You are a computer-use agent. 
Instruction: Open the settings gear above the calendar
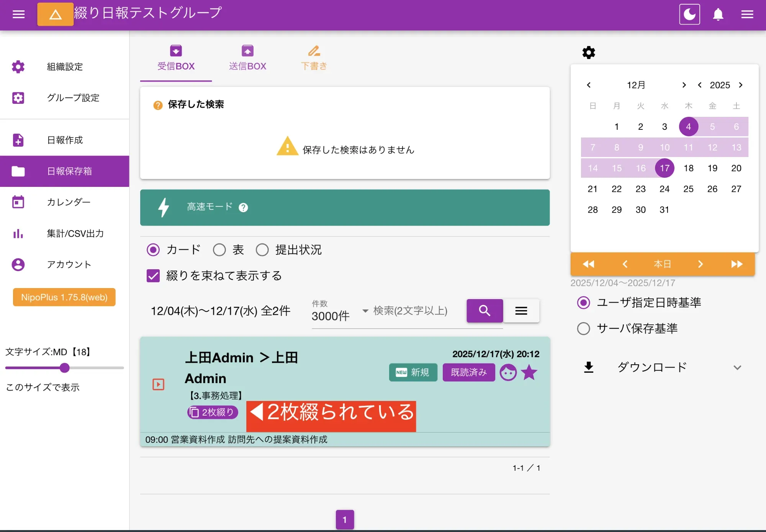pyautogui.click(x=588, y=52)
